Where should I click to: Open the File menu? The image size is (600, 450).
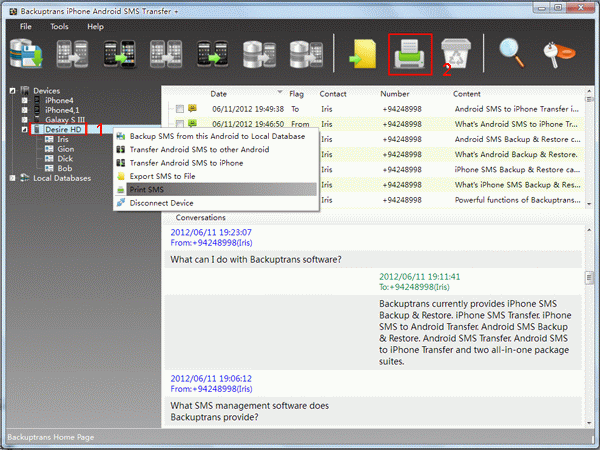tap(26, 26)
